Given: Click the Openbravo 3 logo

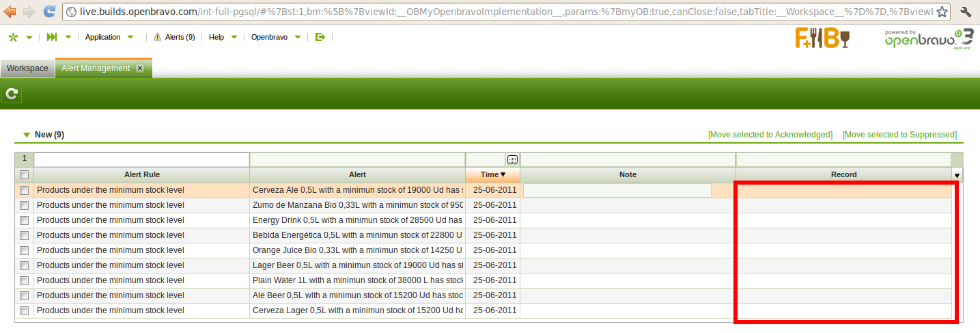Looking at the screenshot, I should [929, 40].
